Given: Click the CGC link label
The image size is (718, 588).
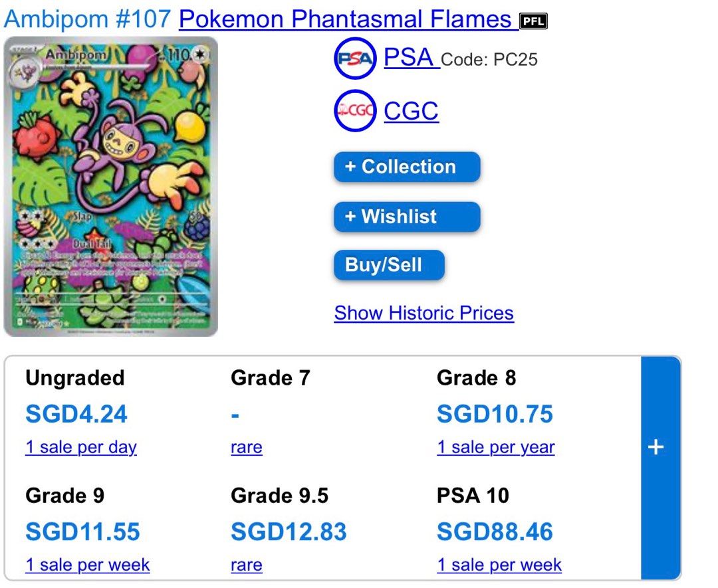Looking at the screenshot, I should click(x=411, y=111).
